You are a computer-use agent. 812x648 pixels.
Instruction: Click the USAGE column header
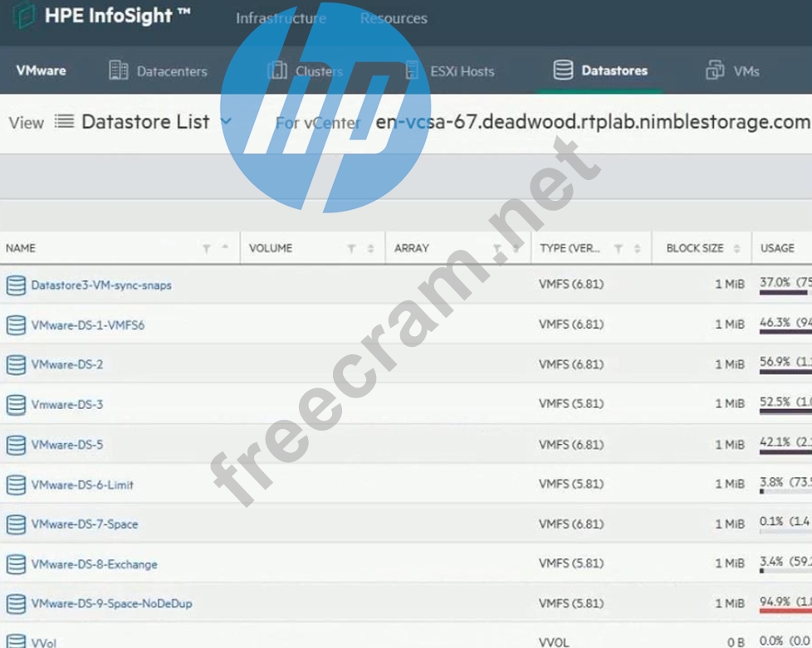point(777,248)
